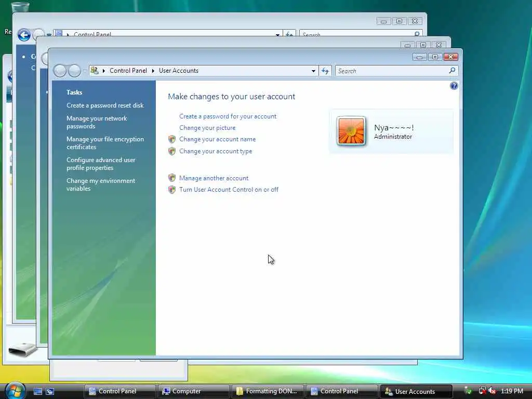This screenshot has width=532, height=399.
Task: Click the orange flower account picture
Action: [x=351, y=131]
